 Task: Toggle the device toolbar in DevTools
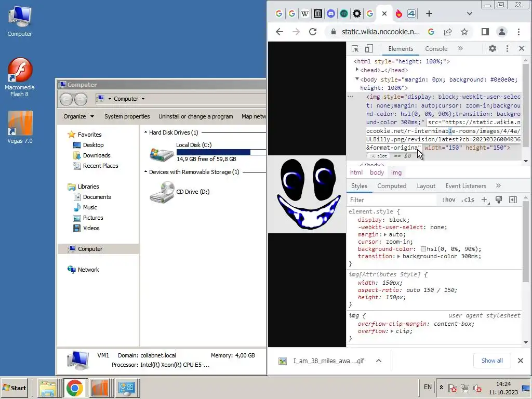point(369,48)
